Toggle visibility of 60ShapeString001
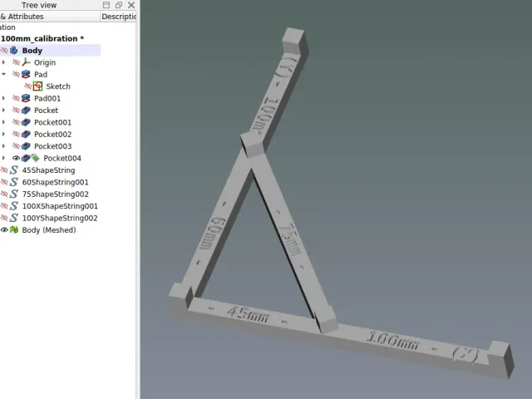Image resolution: width=532 pixels, height=399 pixels. (3, 182)
